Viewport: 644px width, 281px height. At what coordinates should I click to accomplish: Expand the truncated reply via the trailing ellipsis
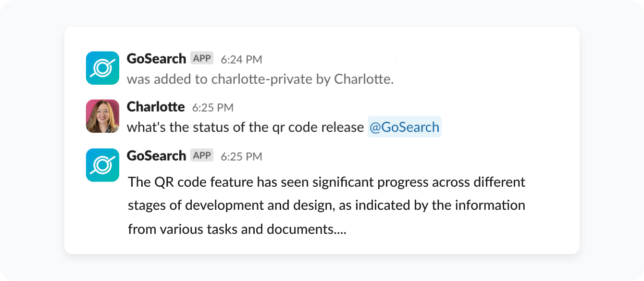[x=339, y=230]
